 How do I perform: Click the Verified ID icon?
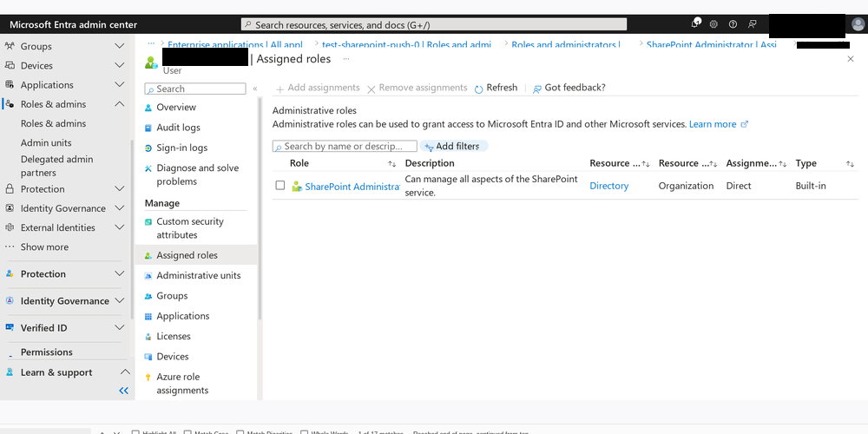(10, 328)
